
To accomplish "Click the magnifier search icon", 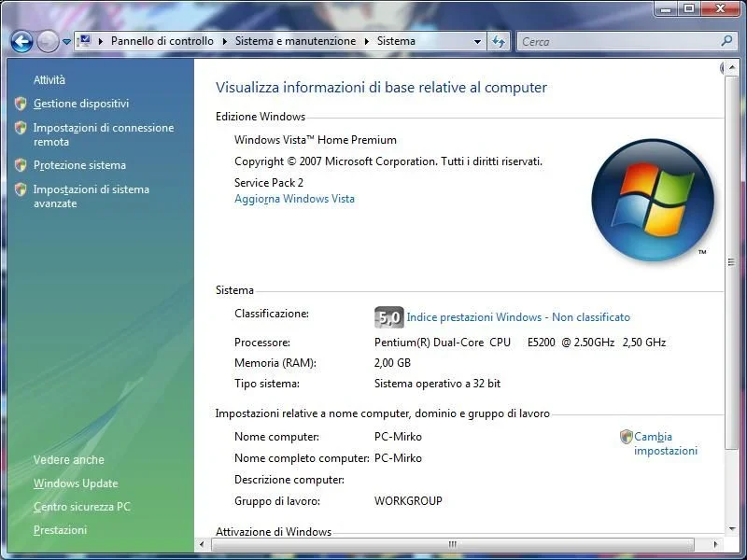I will [726, 41].
